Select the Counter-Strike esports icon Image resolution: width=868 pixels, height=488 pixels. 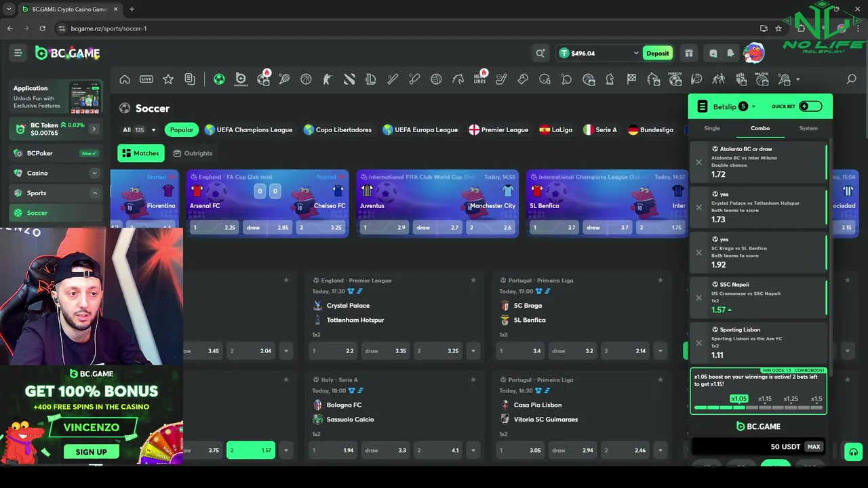[328, 79]
